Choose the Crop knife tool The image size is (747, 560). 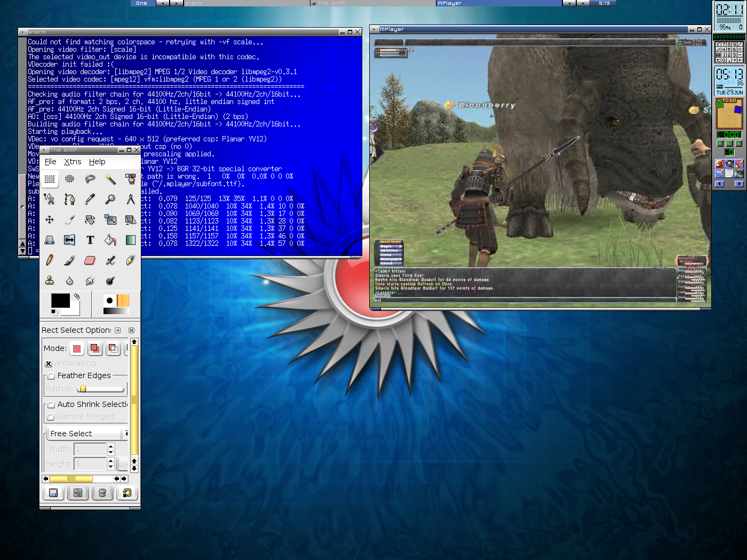[x=70, y=220]
